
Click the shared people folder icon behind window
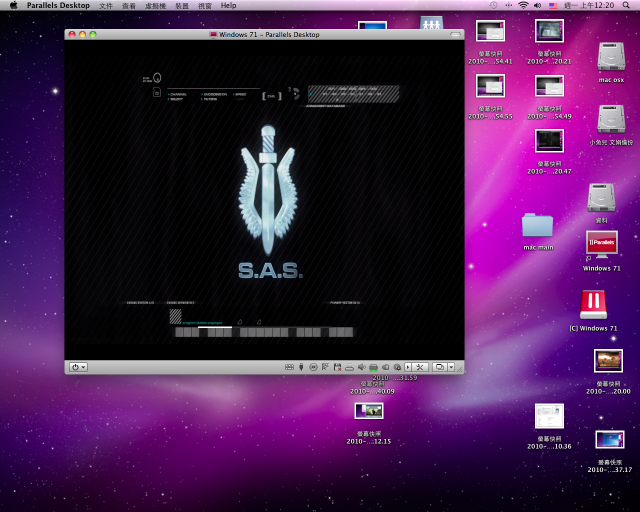click(431, 23)
